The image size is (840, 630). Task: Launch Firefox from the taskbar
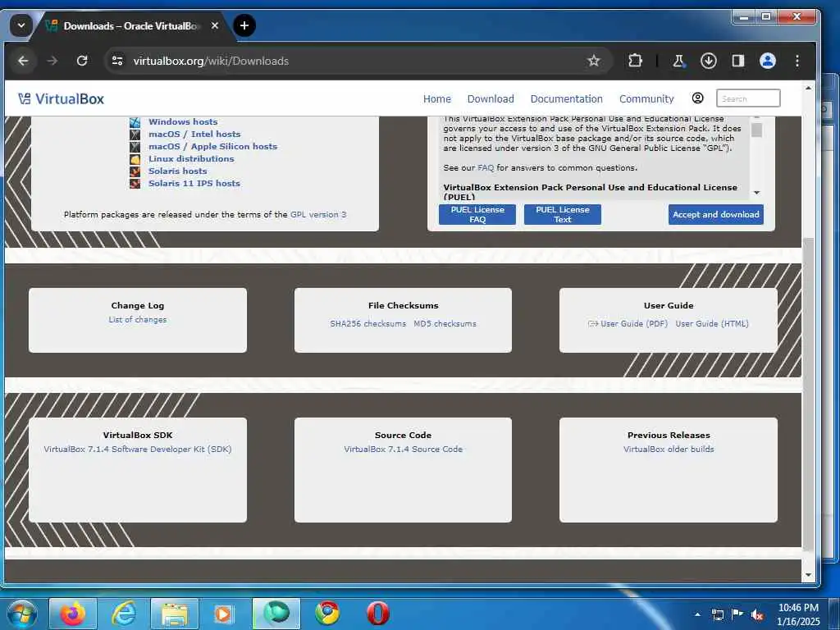(73, 614)
